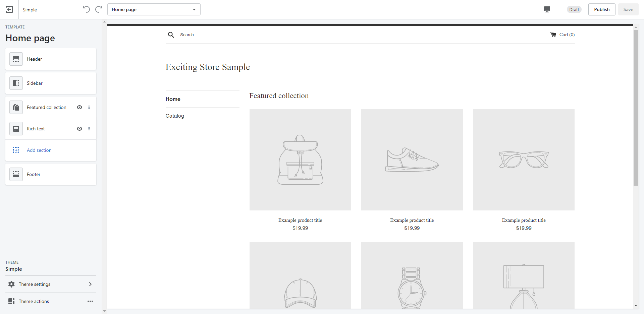The height and width of the screenshot is (314, 644).
Task: Click the exit theme editor icon
Action: [9, 9]
